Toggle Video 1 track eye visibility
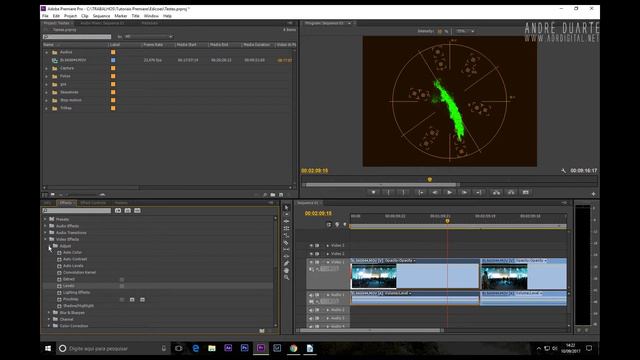The height and width of the screenshot is (360, 640). point(311,262)
